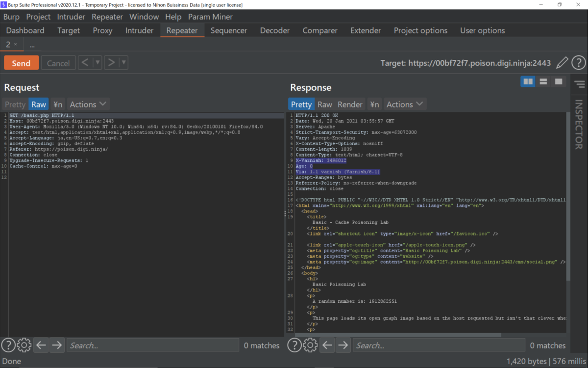Viewport: 588px width, 368px height.
Task: Go forward in request history
Action: [111, 63]
